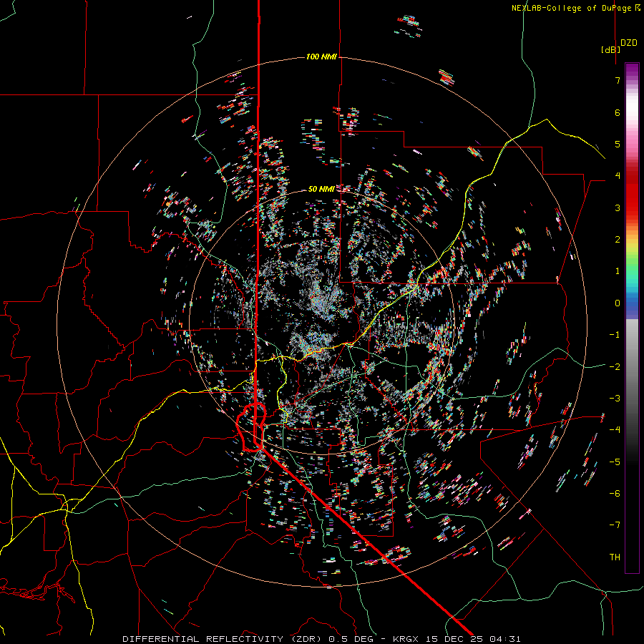Click the 5 value on color scale

point(618,144)
